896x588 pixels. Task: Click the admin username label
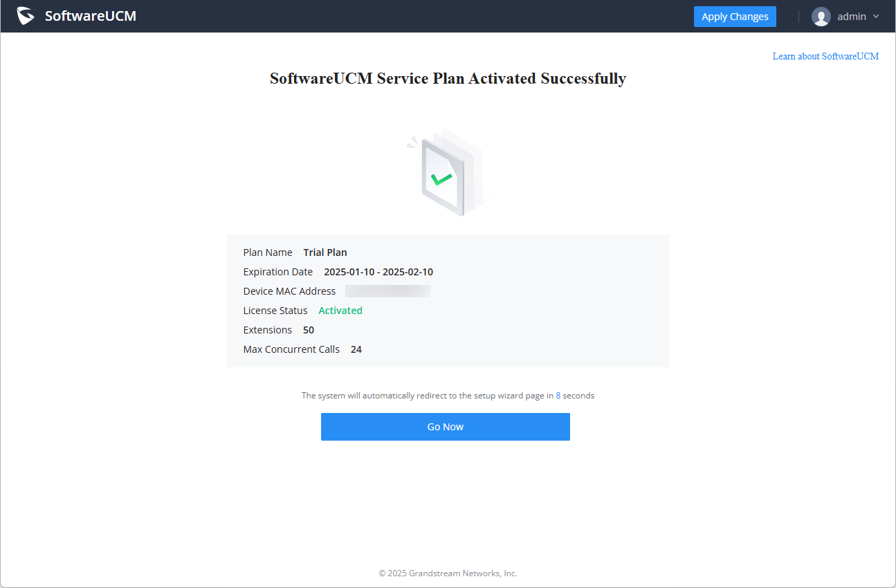point(852,17)
